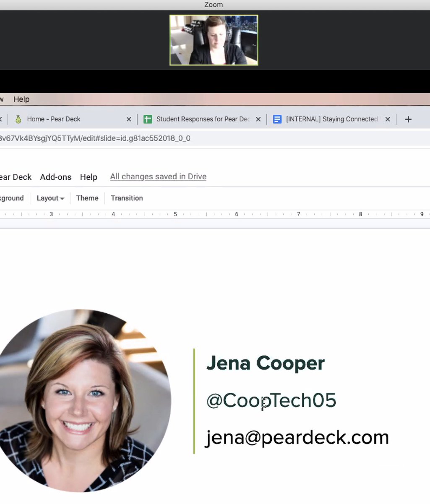Click the Pear Deck favicon on Home tab
This screenshot has height=504, width=430.
coord(18,119)
